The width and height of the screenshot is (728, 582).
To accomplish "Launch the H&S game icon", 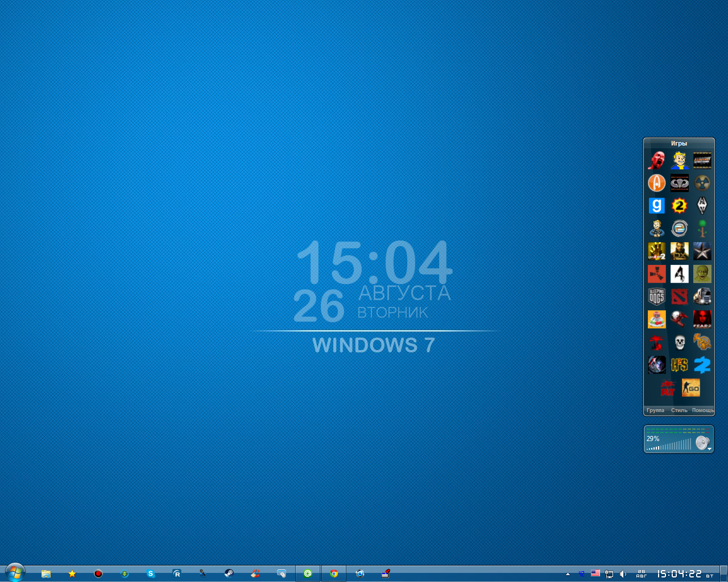I will [679, 365].
